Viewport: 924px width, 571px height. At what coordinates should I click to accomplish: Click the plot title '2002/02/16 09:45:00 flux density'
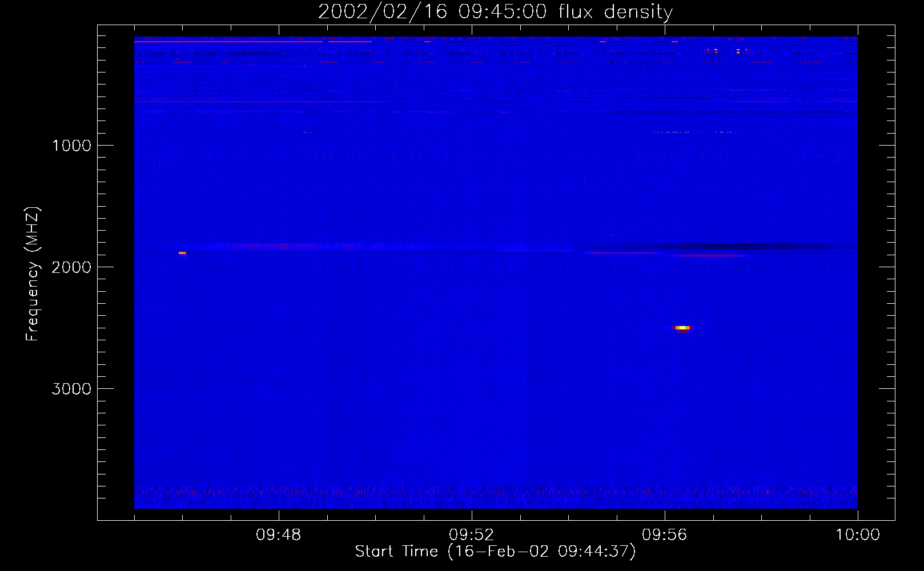[495, 11]
